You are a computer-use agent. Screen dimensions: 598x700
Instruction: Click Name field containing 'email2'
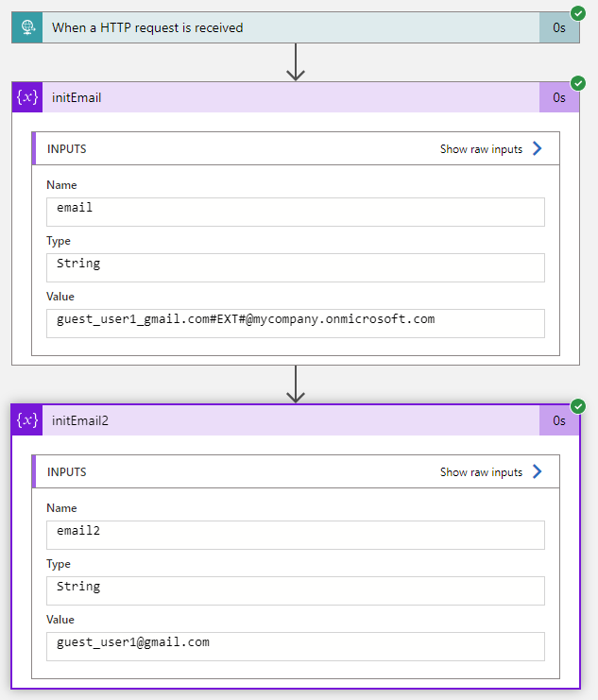[x=296, y=534]
